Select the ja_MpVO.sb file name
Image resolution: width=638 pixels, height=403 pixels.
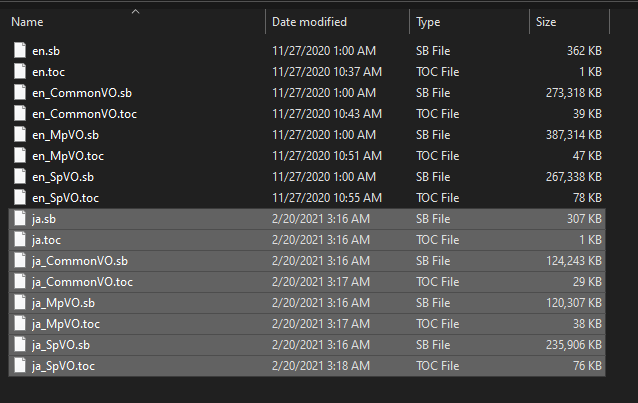coord(63,303)
